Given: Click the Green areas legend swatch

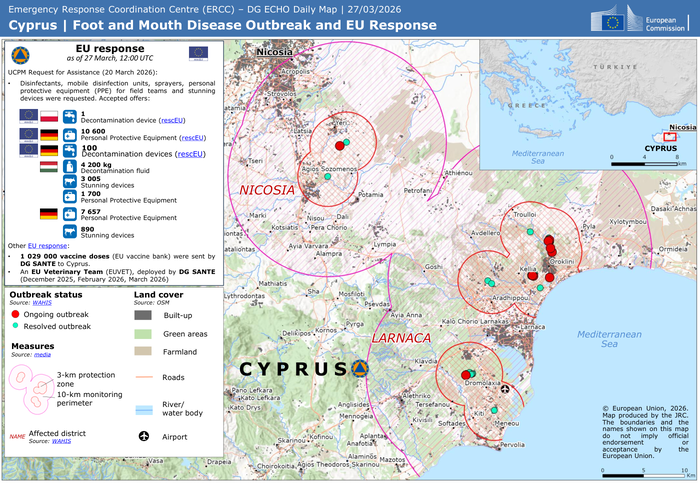Looking at the screenshot, I should coord(144,332).
